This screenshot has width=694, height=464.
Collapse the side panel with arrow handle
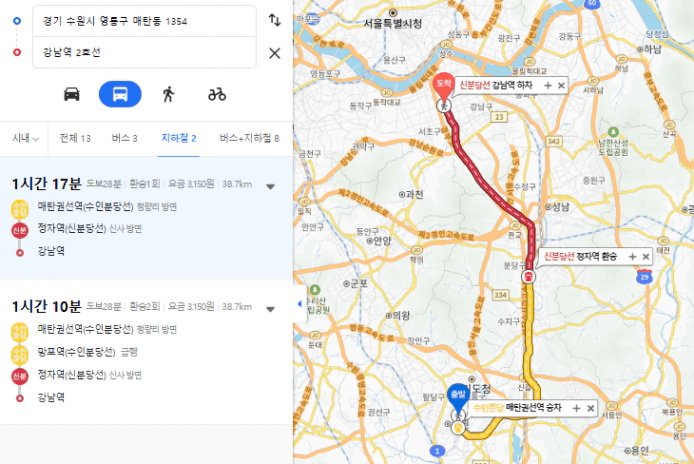(300, 304)
